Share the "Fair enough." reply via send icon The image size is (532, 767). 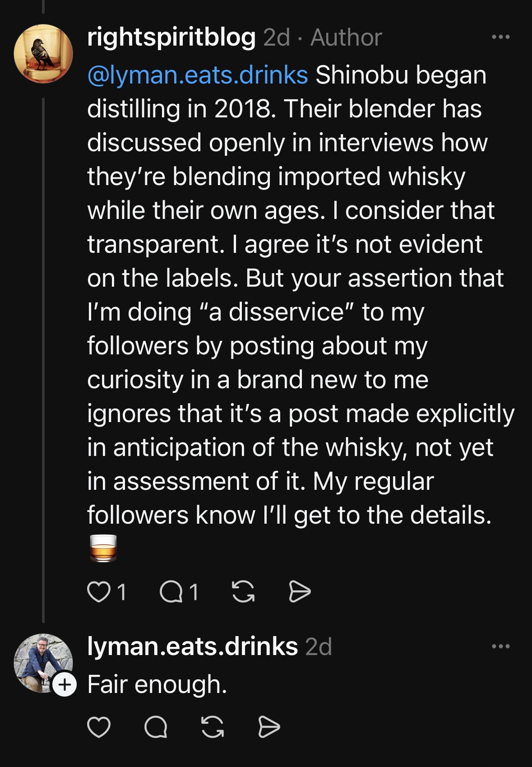click(x=269, y=727)
